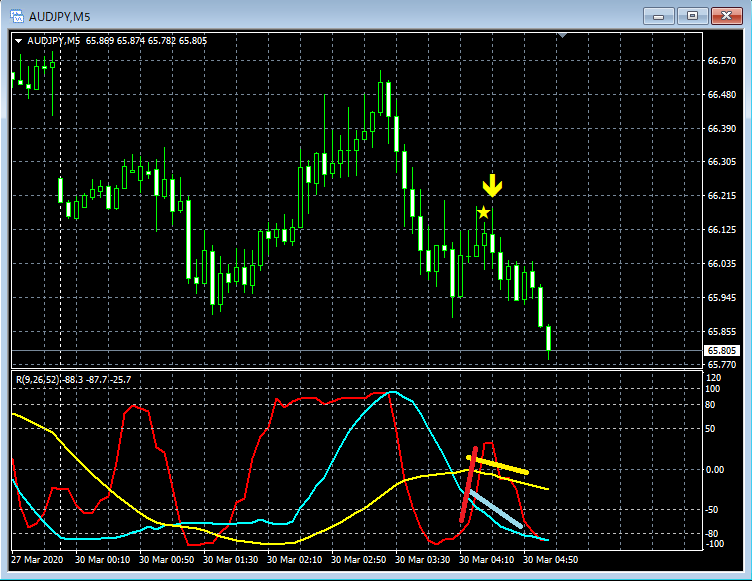The height and width of the screenshot is (581, 752).
Task: Click the 66.390 price scale label
Action: (x=722, y=129)
